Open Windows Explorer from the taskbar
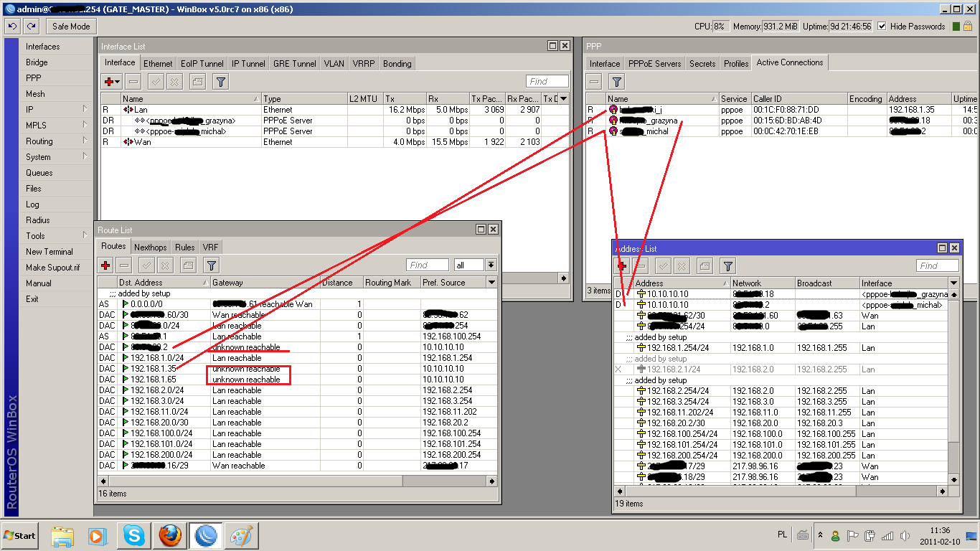Viewport: 980px width, 551px height. pyautogui.click(x=63, y=536)
